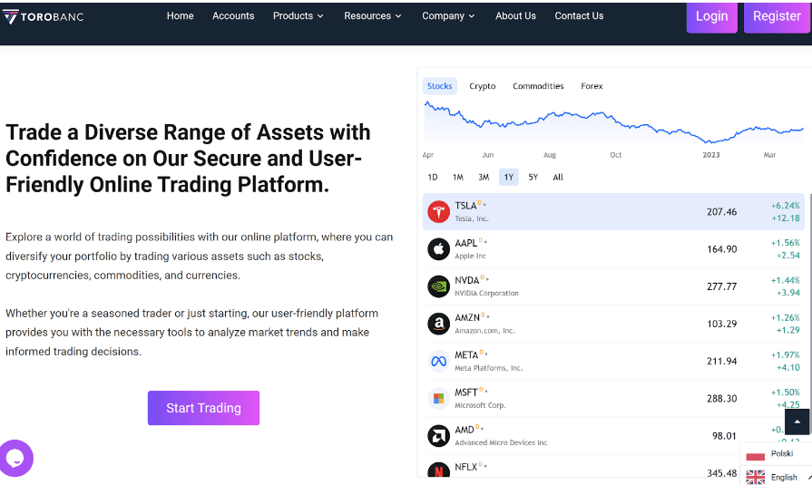Click the scroll-to-top arrow button
The height and width of the screenshot is (504, 812).
pos(797,422)
